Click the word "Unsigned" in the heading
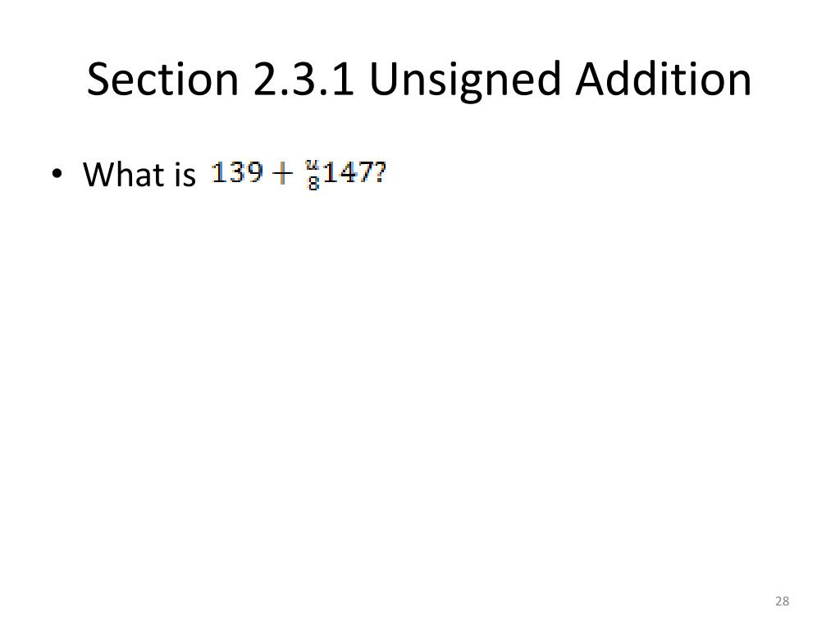This screenshot has width=840, height=630. pos(464,80)
